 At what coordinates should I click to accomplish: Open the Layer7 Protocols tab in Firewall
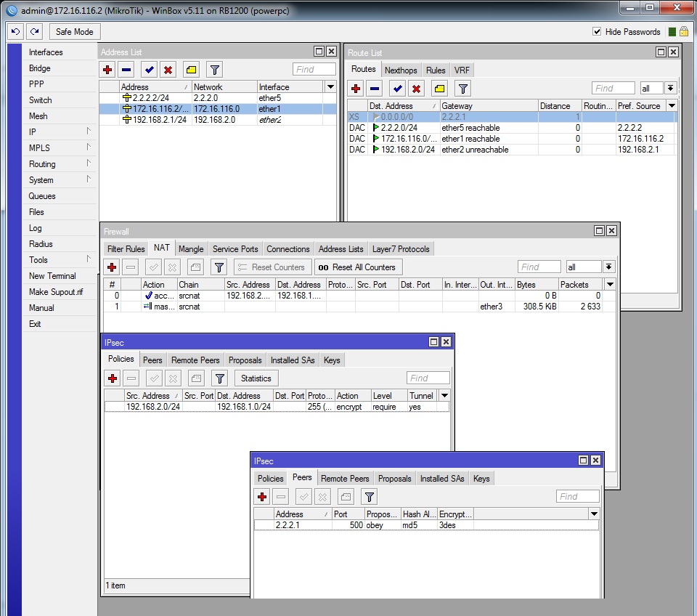(x=401, y=249)
